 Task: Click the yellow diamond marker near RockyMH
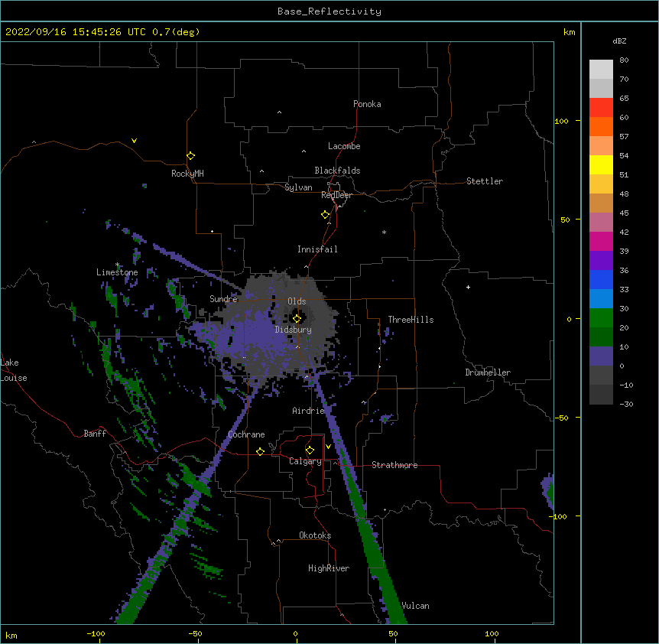pos(190,156)
